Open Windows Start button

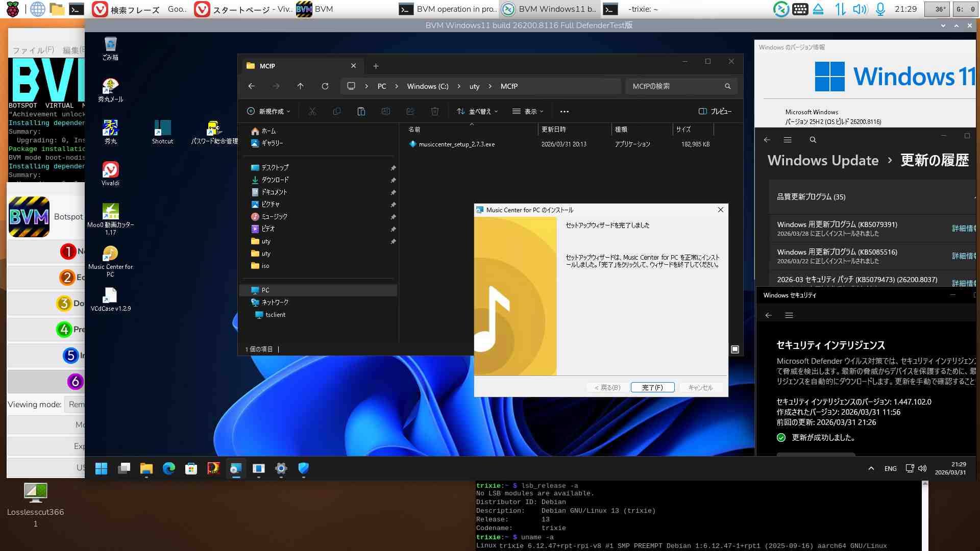[101, 468]
